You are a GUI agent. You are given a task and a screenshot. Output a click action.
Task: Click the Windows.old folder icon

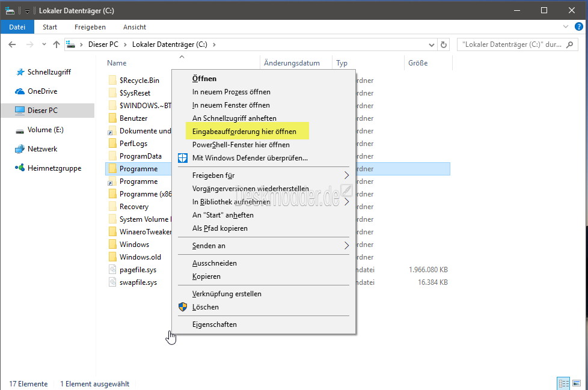[112, 257]
